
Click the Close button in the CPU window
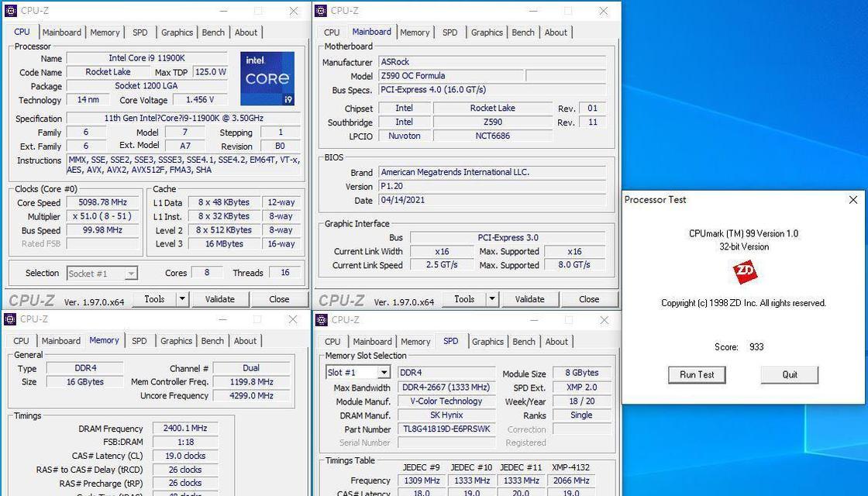279,299
